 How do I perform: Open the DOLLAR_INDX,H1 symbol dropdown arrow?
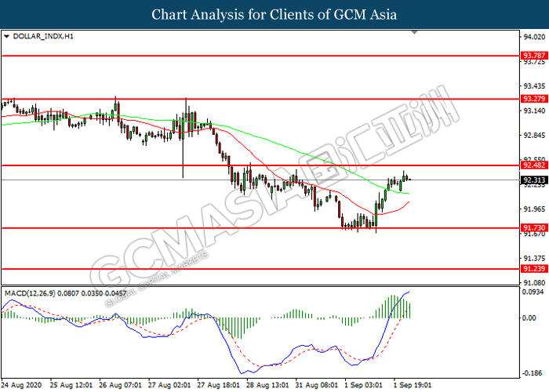pos(6,36)
